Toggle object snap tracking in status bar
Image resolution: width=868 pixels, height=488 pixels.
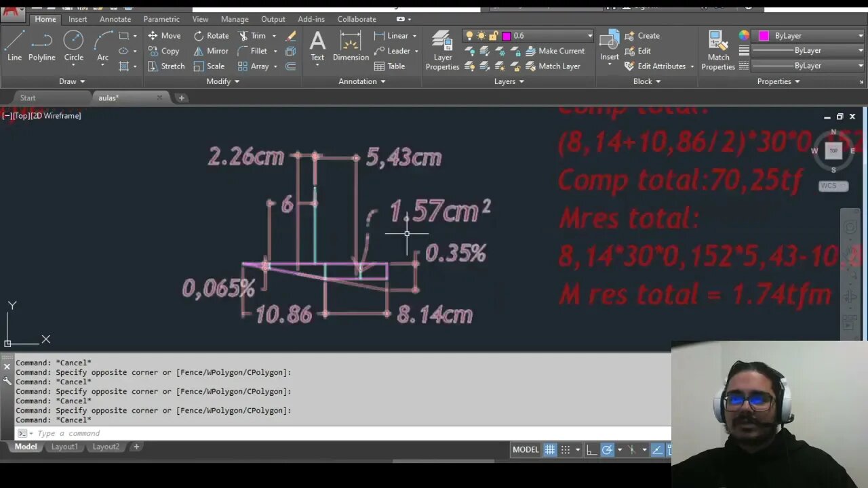point(657,449)
